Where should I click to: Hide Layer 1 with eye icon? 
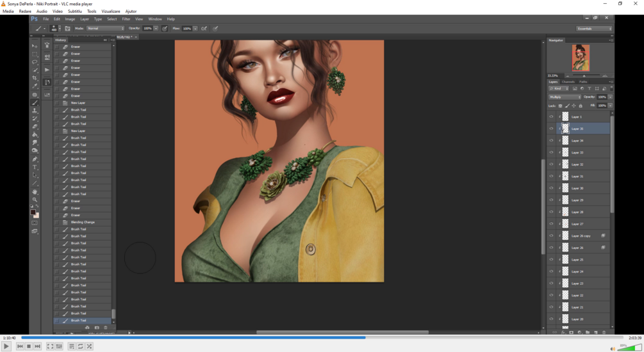click(x=551, y=117)
